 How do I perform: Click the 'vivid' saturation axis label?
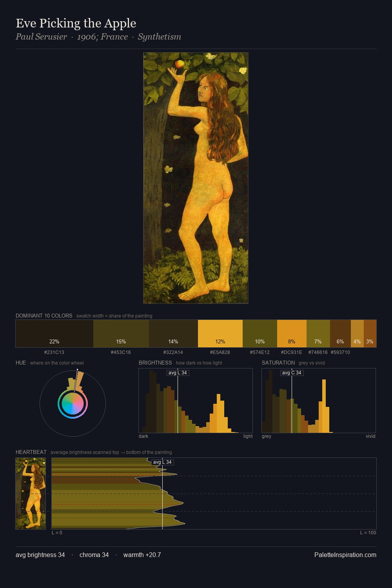[370, 436]
